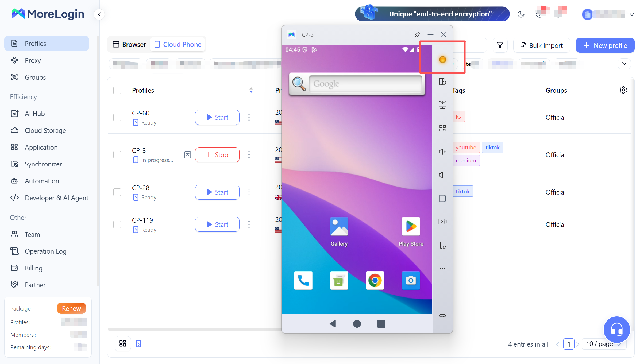Image resolution: width=640 pixels, height=364 pixels.
Task: Decrease volume in CP-3 phone sidebar
Action: tap(442, 175)
